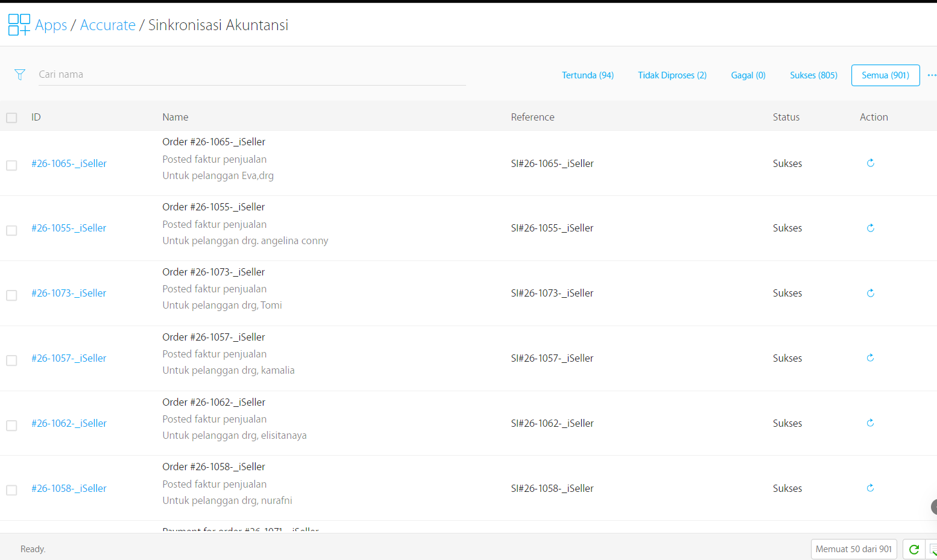
Task: Select checkbox for #26-1065-_iSeller row
Action: click(11, 165)
